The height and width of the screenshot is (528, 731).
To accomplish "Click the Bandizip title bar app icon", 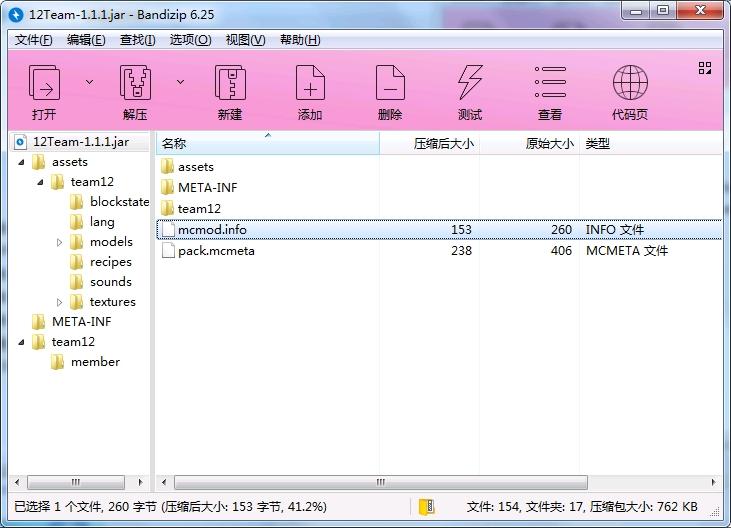I will 16,14.
